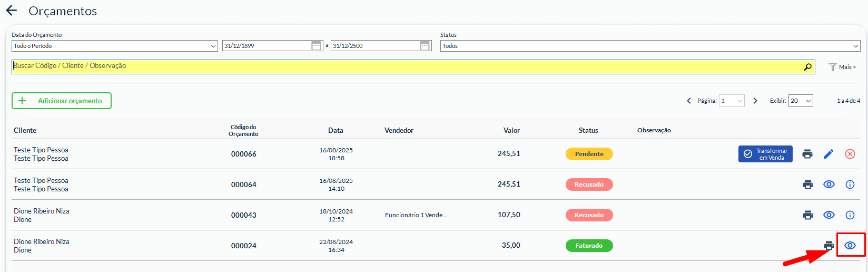View budget 000064 with eye icon
The width and height of the screenshot is (868, 272).
829,184
